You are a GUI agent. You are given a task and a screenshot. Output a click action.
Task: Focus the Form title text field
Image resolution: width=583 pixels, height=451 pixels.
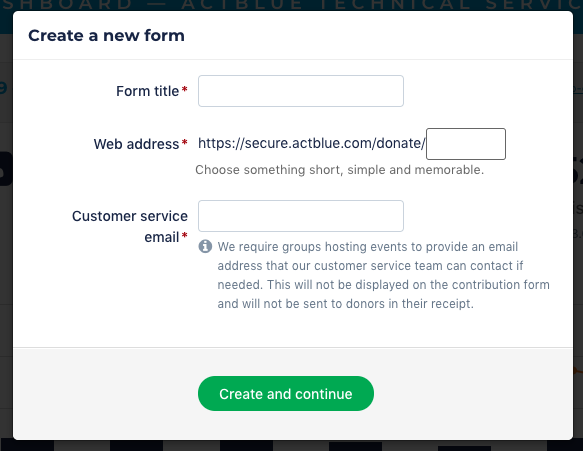pos(300,91)
